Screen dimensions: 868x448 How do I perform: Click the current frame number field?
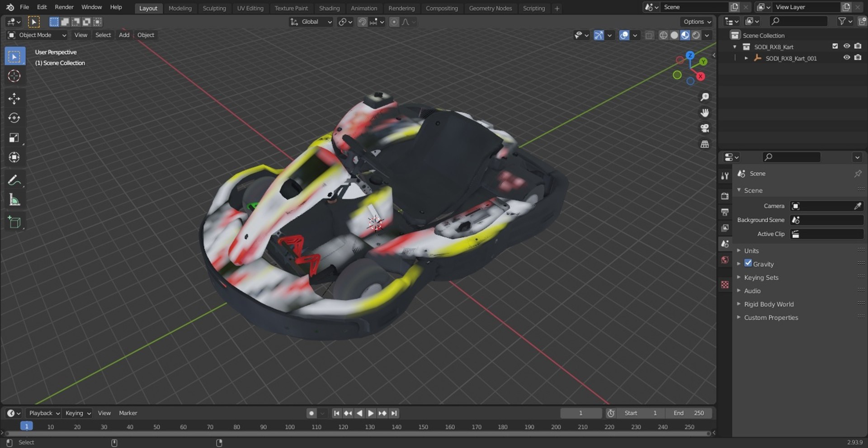pyautogui.click(x=581, y=413)
